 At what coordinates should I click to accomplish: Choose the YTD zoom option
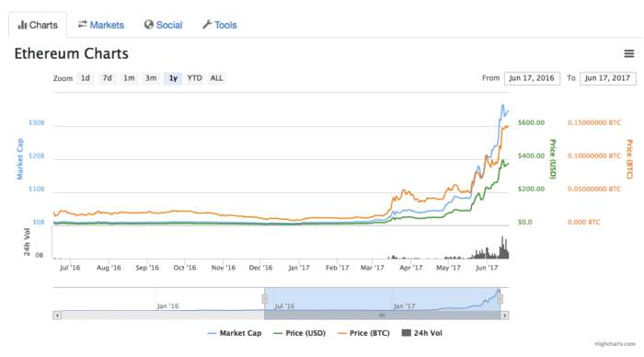tap(195, 78)
